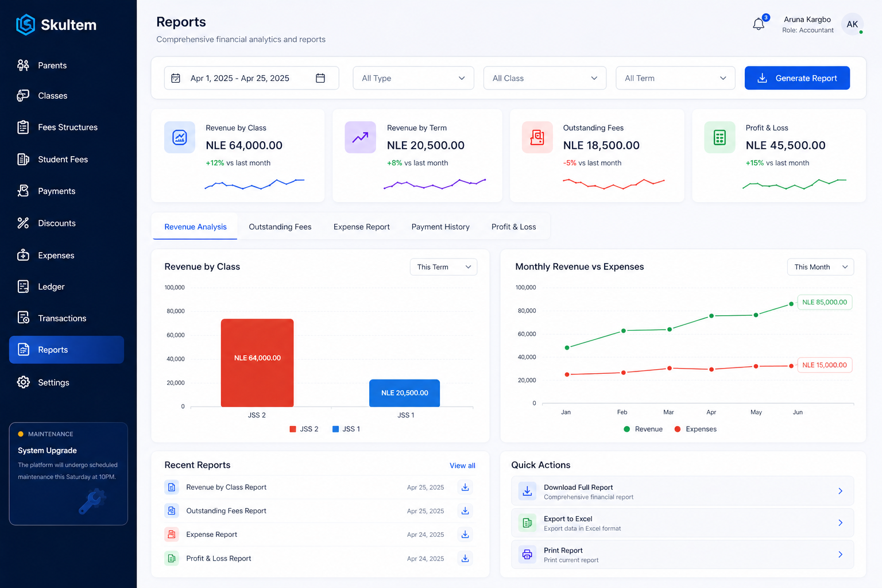Viewport: 882px width, 588px height.
Task: Open the Revenue by Class Report entry
Action: click(x=226, y=488)
